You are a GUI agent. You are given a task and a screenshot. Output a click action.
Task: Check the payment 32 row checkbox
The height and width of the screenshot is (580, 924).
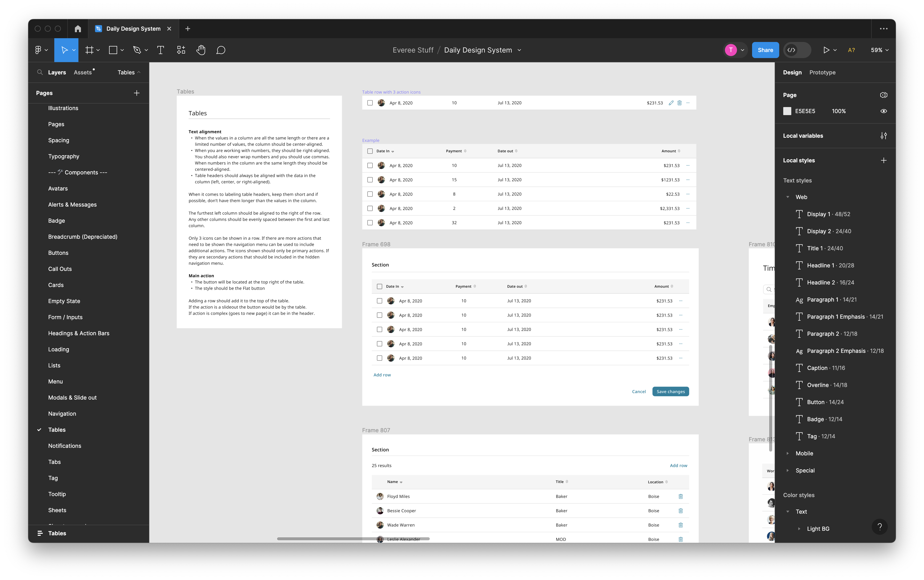click(370, 223)
